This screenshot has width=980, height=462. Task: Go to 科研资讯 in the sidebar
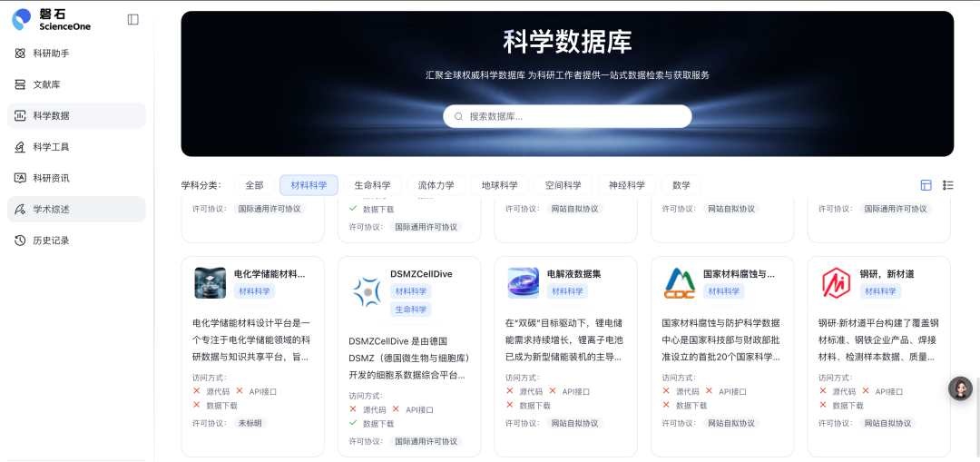pos(51,178)
